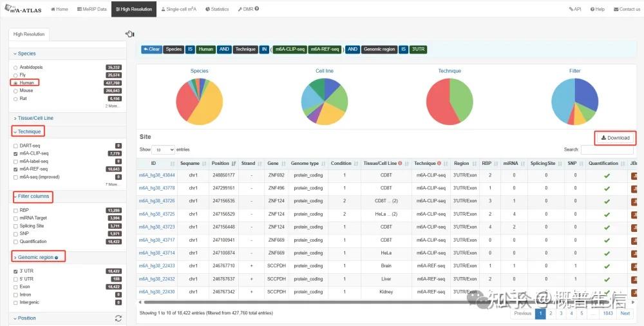Click the help circle icon beside DMR
644x326 pixels.
257,8
